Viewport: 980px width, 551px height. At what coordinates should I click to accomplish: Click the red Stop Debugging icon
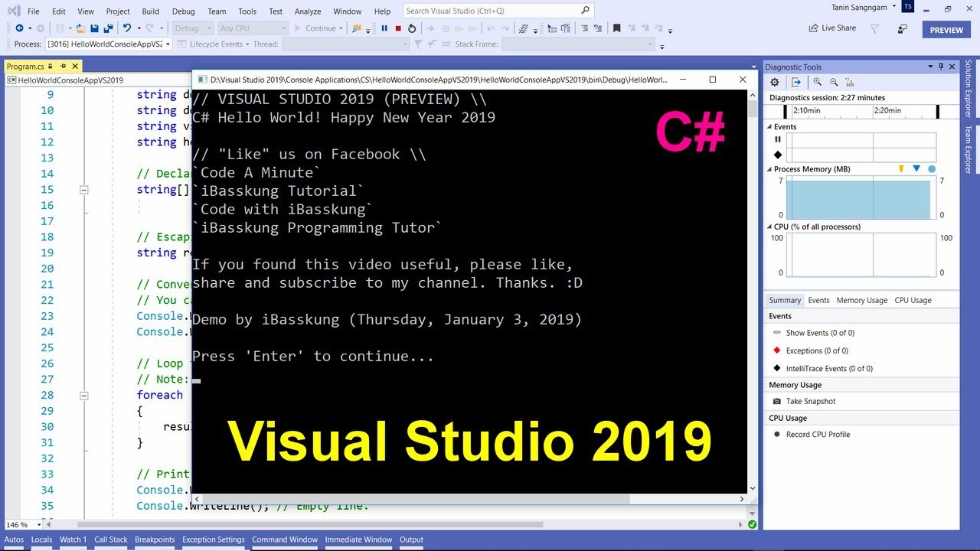pyautogui.click(x=398, y=28)
